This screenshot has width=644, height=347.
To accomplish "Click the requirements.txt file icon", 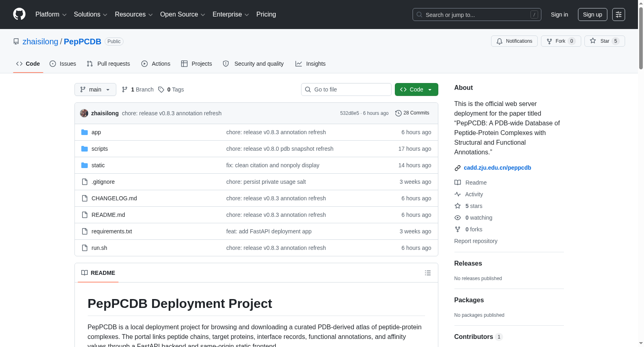I will pos(85,231).
